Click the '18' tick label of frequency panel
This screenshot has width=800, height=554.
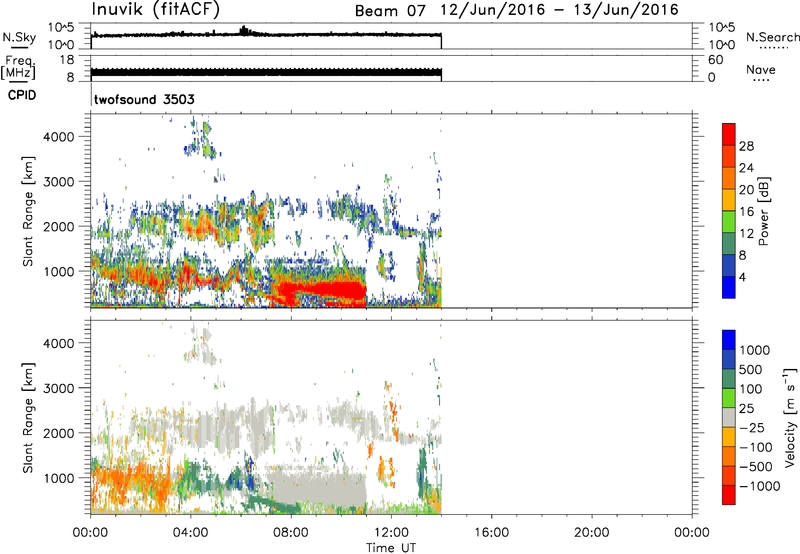[x=67, y=60]
